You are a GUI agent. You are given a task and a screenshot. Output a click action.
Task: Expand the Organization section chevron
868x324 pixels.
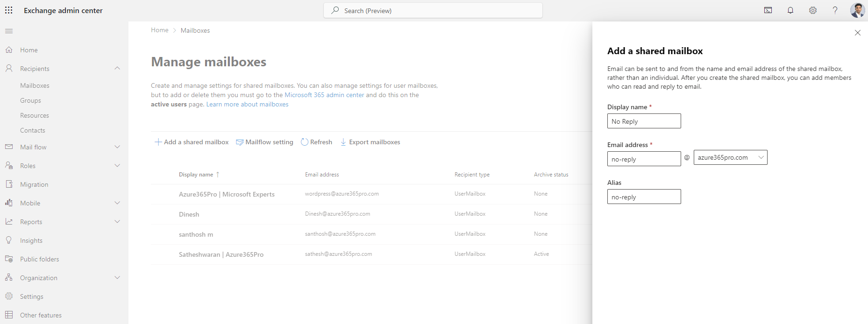coord(117,278)
